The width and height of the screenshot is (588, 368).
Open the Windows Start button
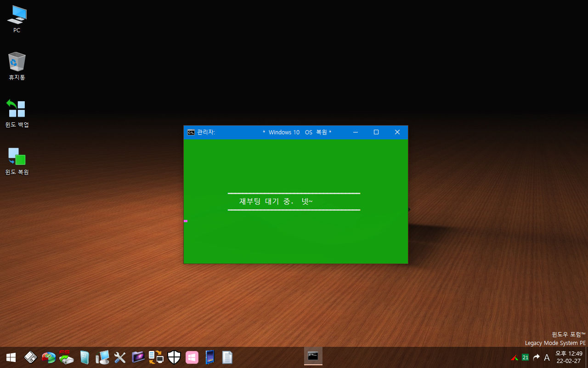(x=11, y=357)
